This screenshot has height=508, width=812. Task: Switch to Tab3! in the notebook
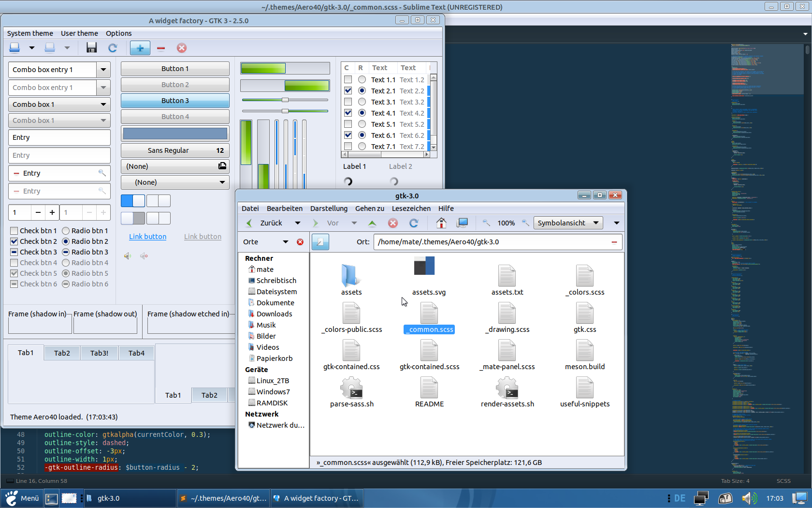pyautogui.click(x=99, y=353)
